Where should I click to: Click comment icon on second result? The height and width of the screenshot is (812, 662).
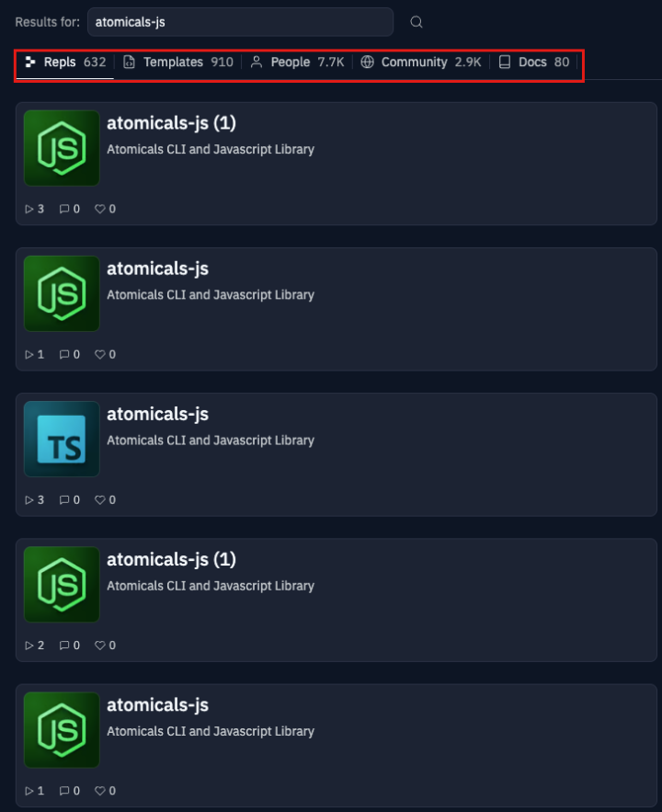point(64,354)
